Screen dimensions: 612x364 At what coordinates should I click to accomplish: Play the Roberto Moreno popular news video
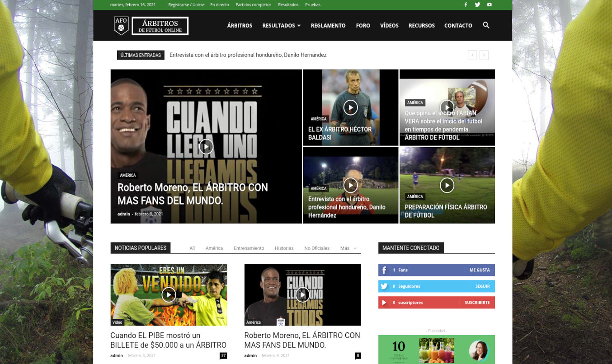coord(302,295)
